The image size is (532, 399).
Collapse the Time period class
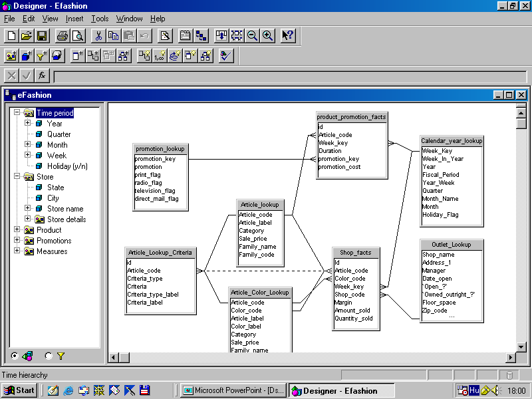coord(17,112)
